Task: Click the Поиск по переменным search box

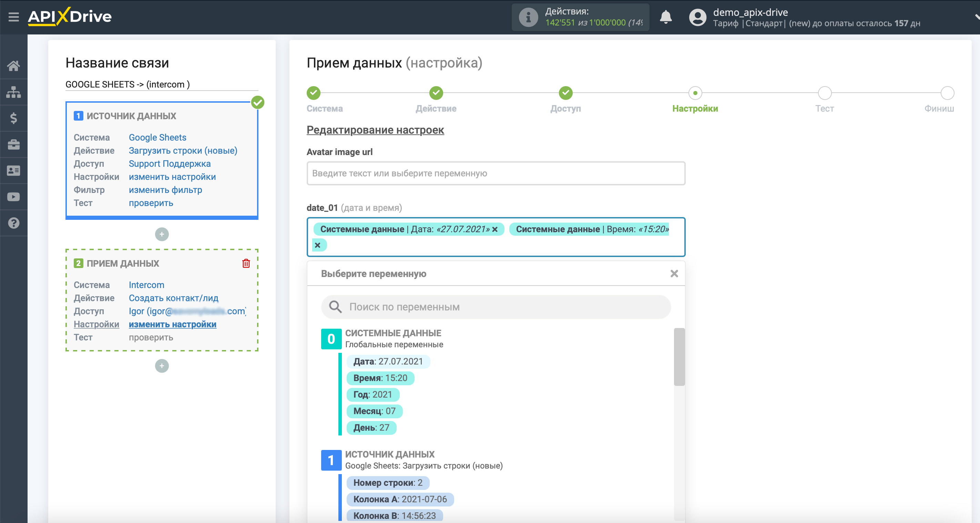Action: 496,307
